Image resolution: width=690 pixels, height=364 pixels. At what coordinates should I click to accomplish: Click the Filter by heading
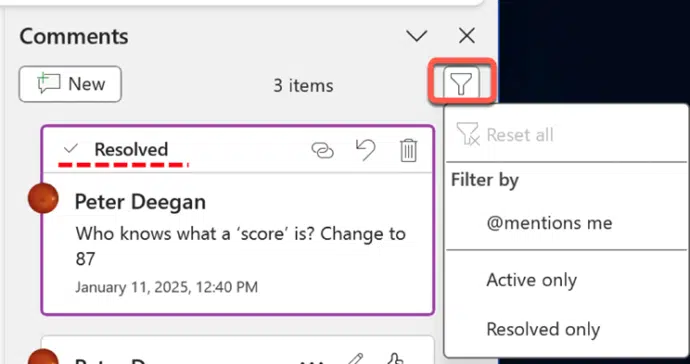tap(485, 180)
